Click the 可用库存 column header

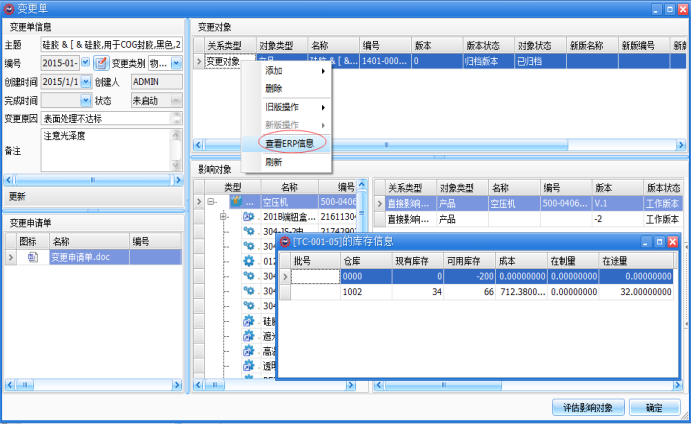point(469,261)
